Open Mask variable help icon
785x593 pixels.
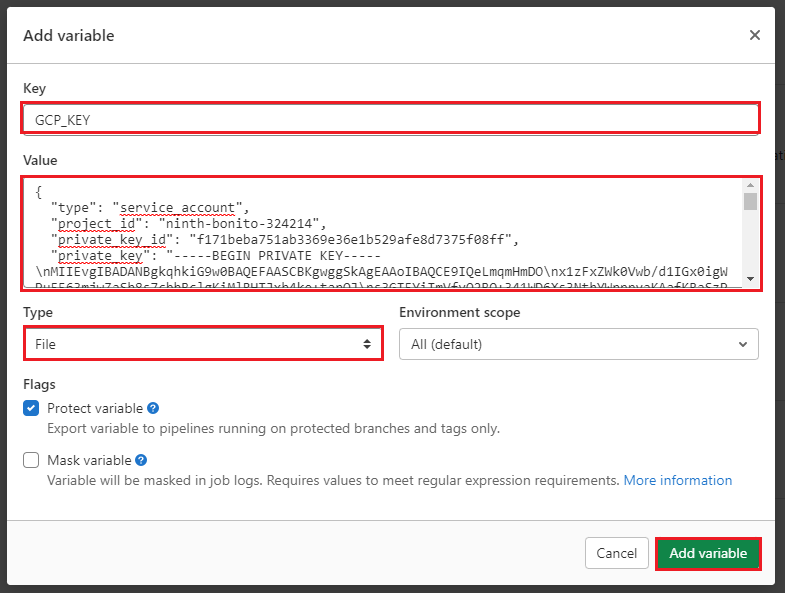point(141,460)
